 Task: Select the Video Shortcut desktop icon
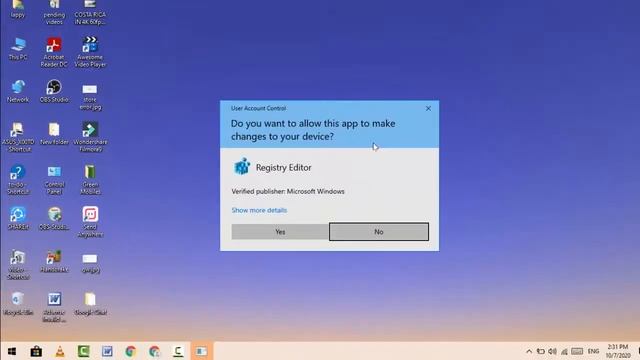[18, 265]
